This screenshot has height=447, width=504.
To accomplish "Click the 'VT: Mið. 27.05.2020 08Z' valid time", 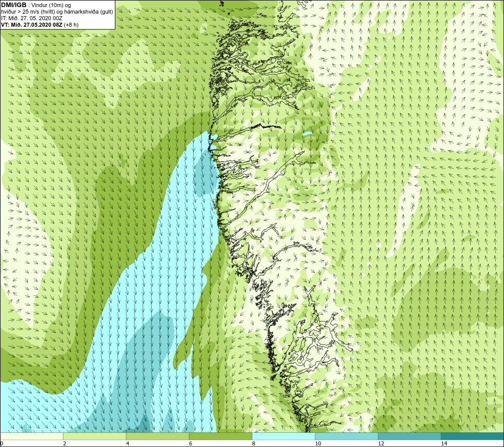I will click(x=32, y=25).
